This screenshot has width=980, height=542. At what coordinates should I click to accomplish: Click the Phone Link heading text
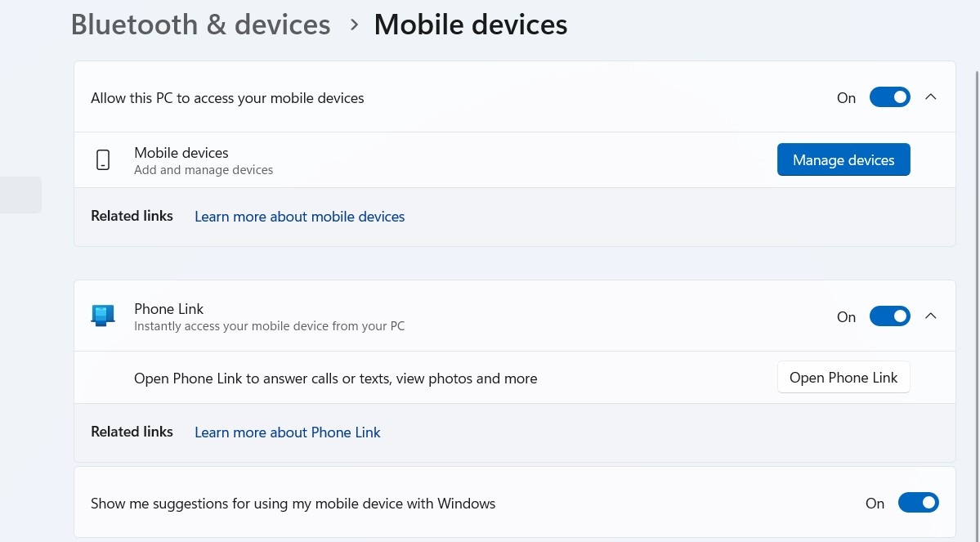168,309
